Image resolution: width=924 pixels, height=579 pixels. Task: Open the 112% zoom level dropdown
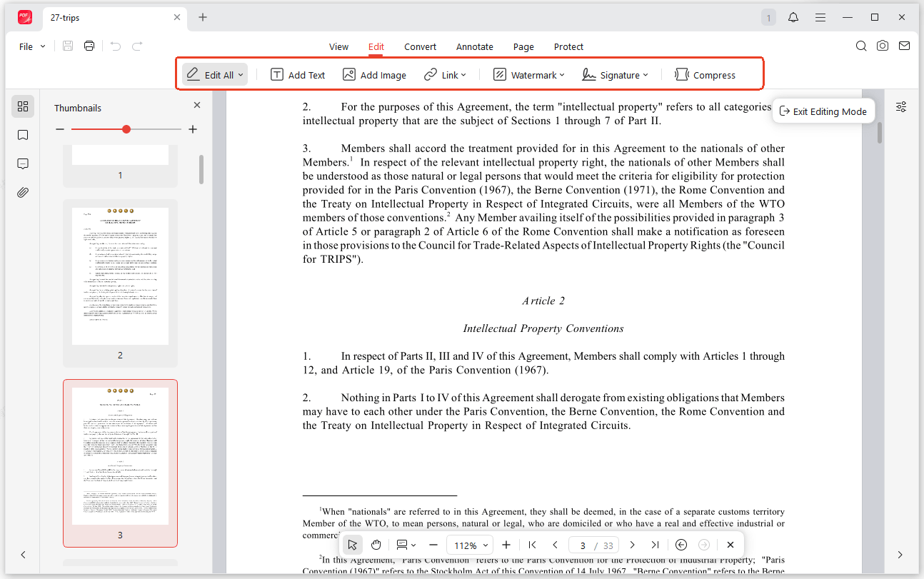[471, 545]
